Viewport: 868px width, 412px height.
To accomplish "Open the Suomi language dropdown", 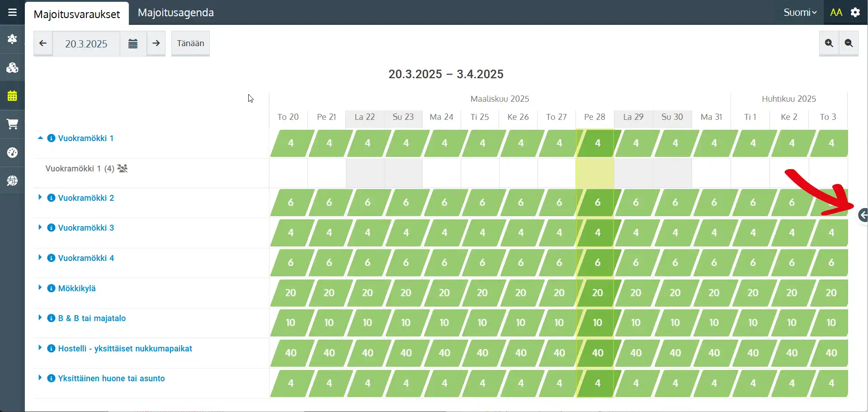I will 800,12.
